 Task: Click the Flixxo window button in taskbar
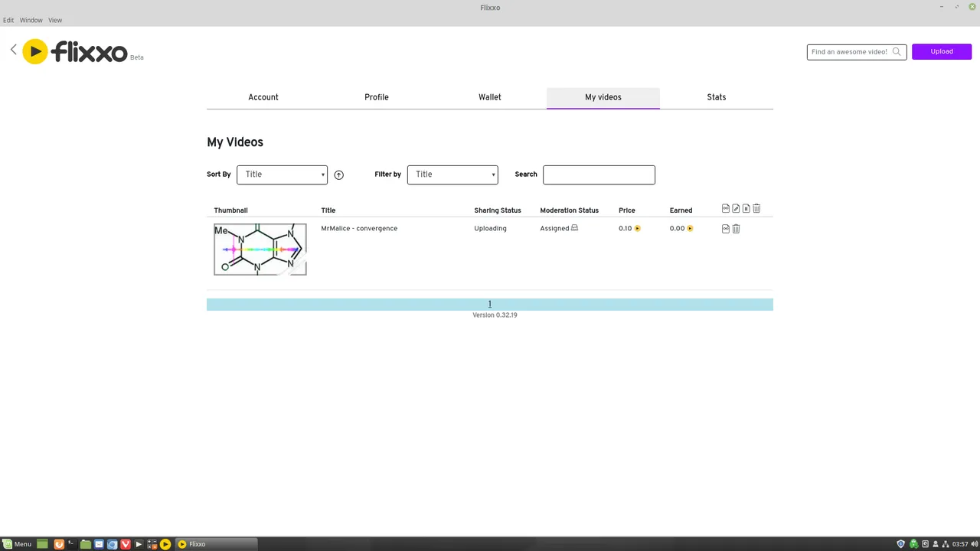216,544
